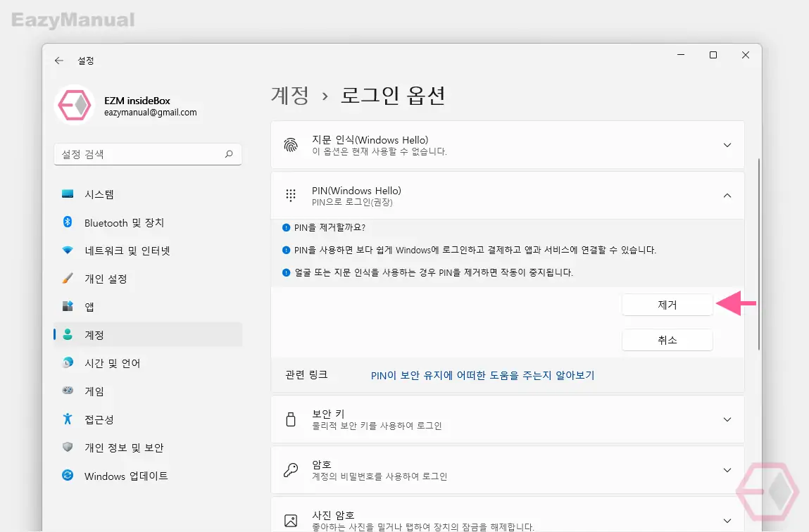Click the 앱 apps icon
Screen dimensions: 809x532
[68, 307]
